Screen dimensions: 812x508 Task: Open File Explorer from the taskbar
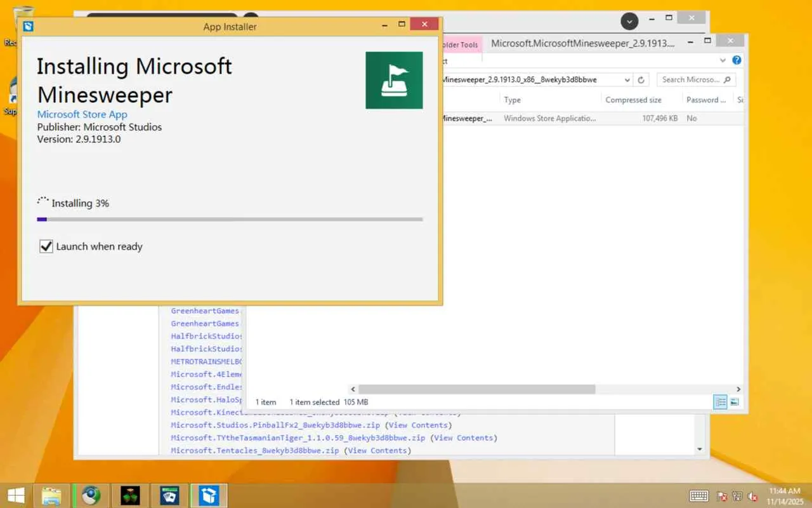pyautogui.click(x=51, y=495)
